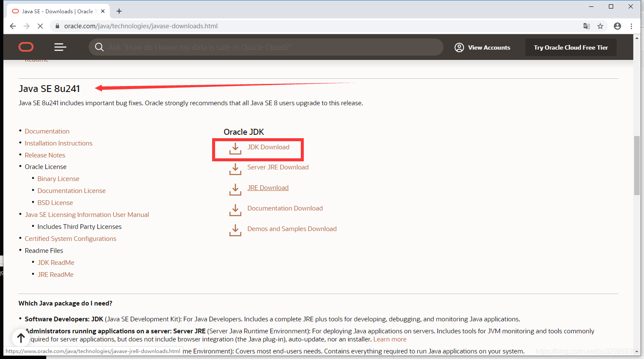
Task: Click the 'Readme Files' list text
Action: 44,251
